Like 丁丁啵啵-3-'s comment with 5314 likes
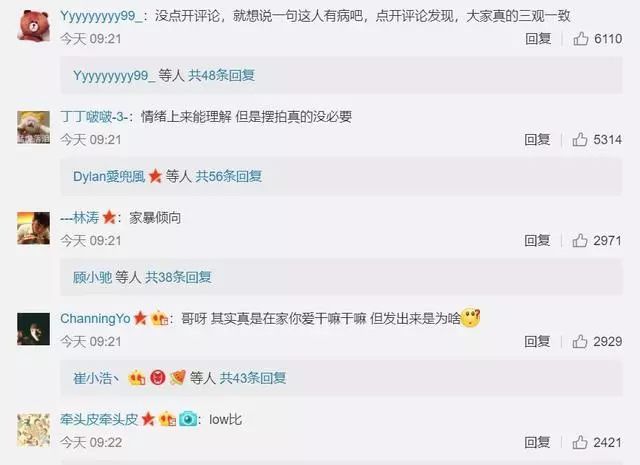 [580, 140]
